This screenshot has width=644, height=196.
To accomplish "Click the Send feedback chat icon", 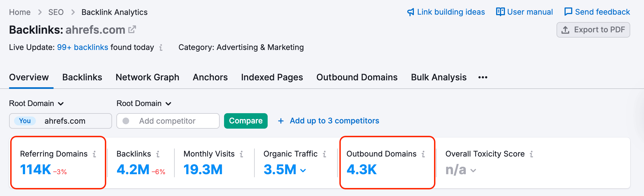I will 568,12.
